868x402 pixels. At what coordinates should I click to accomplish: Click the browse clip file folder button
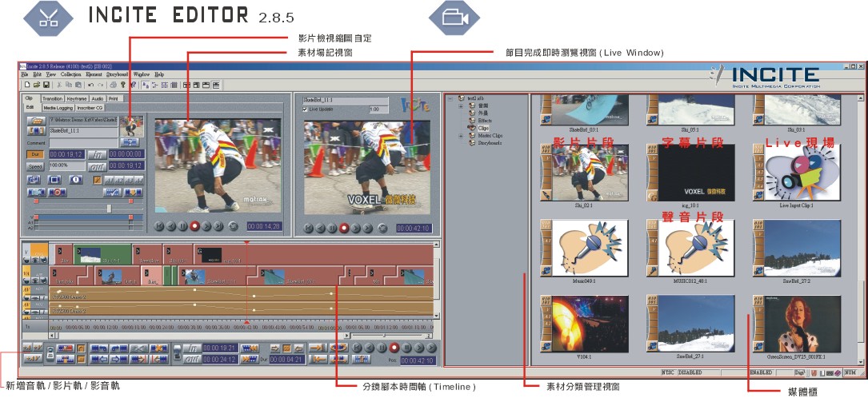(37, 121)
